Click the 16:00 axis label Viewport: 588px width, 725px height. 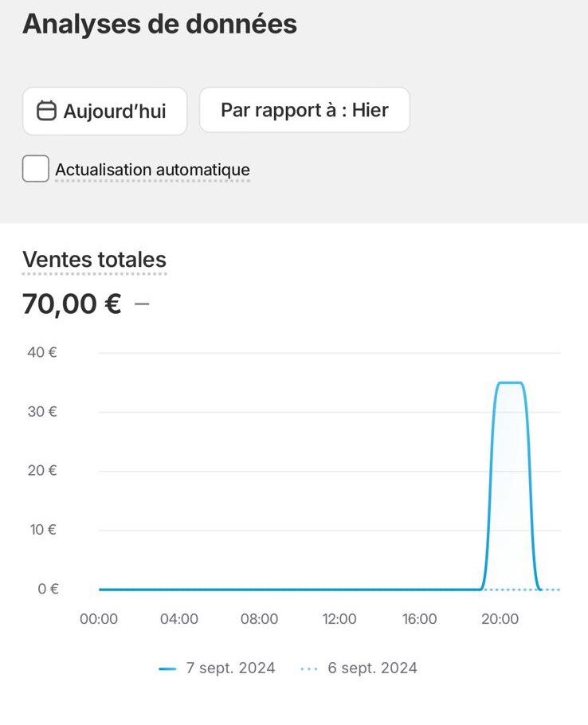point(419,619)
